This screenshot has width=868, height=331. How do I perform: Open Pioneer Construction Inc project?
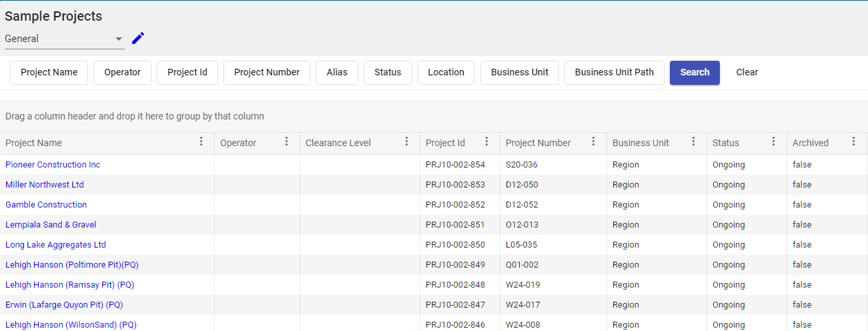tap(53, 165)
